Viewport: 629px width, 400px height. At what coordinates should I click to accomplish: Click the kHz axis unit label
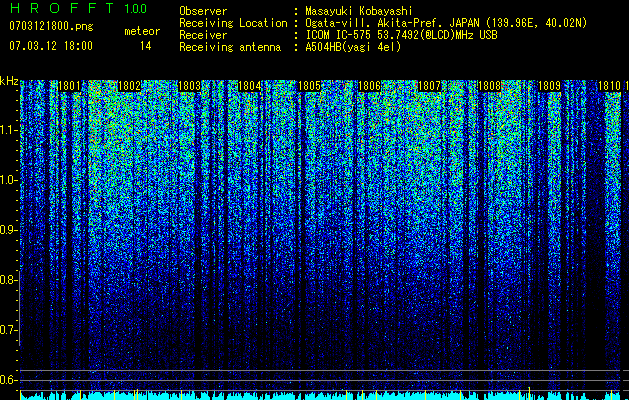[9, 81]
